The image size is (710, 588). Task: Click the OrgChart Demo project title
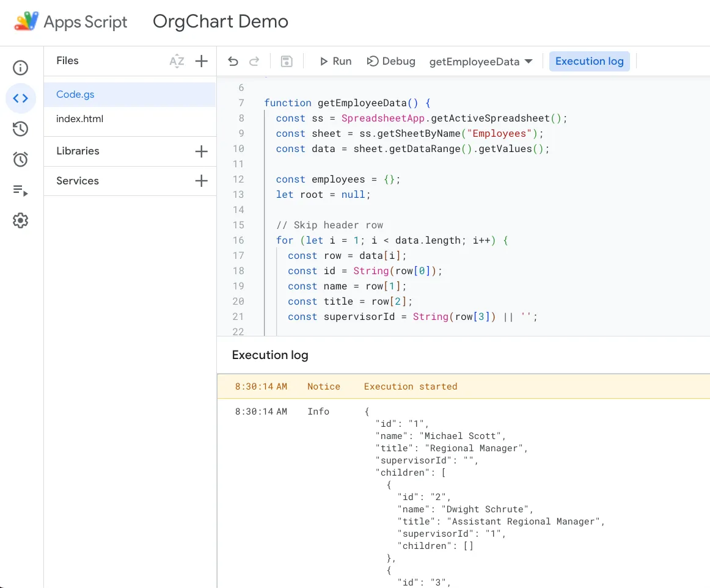221,22
